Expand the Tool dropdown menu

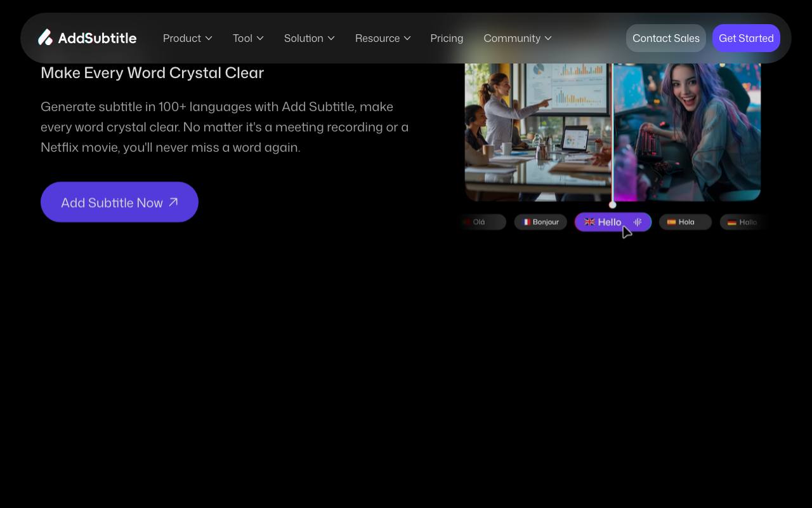pos(248,38)
